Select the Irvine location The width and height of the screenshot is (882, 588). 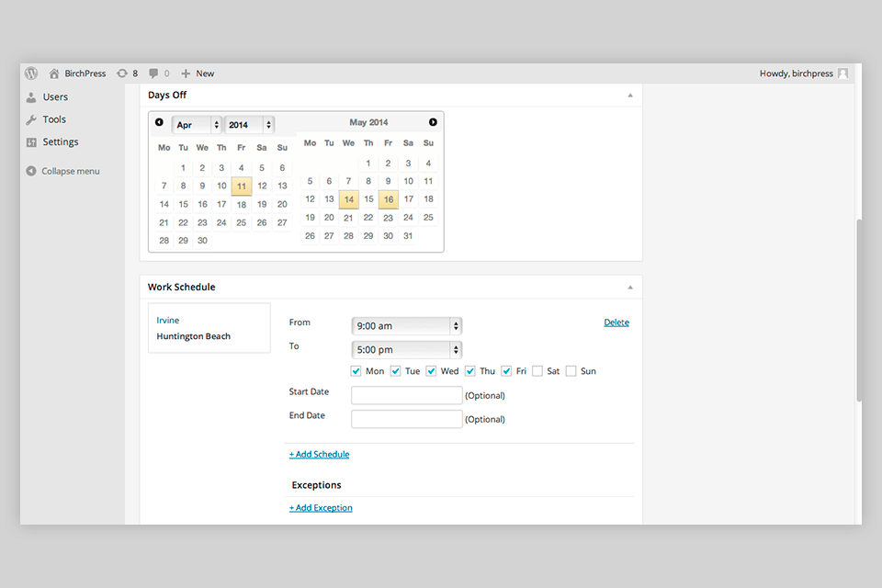(x=167, y=320)
